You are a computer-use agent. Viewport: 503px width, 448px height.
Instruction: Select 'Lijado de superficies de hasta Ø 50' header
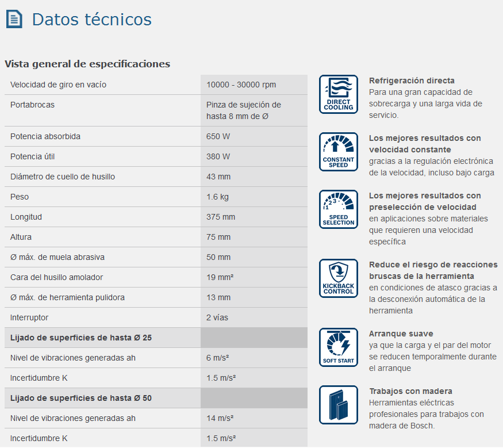point(81,398)
